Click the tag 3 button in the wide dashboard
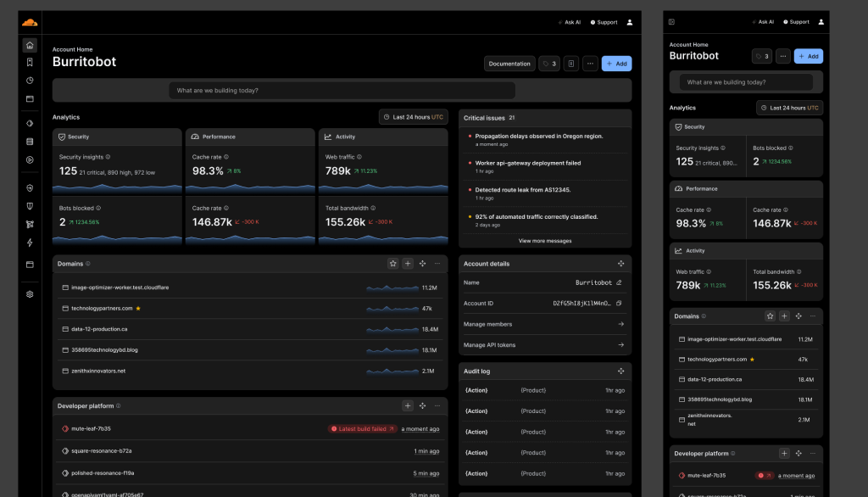Screen dimensions: 868x497 tap(549, 64)
